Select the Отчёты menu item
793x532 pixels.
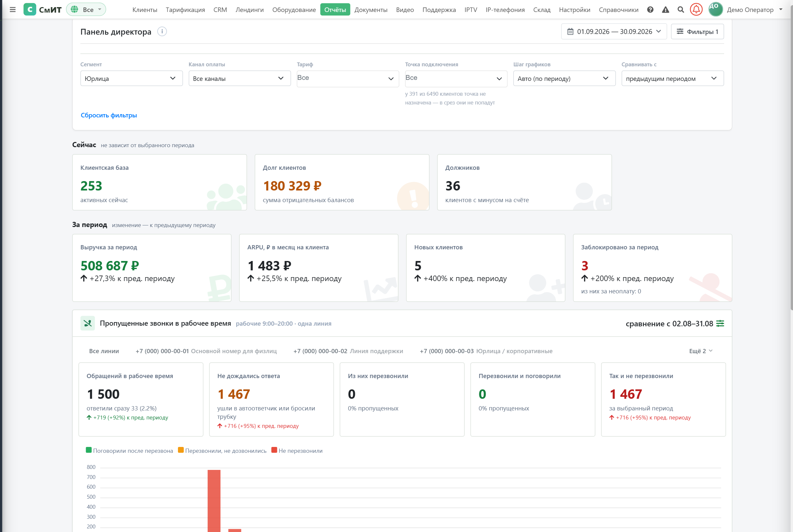pos(335,9)
